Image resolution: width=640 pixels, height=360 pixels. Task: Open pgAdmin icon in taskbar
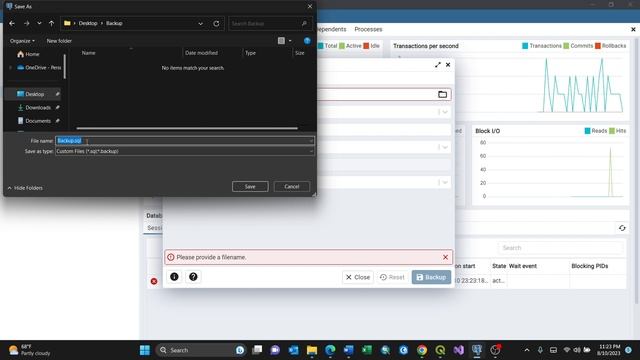coord(477,350)
